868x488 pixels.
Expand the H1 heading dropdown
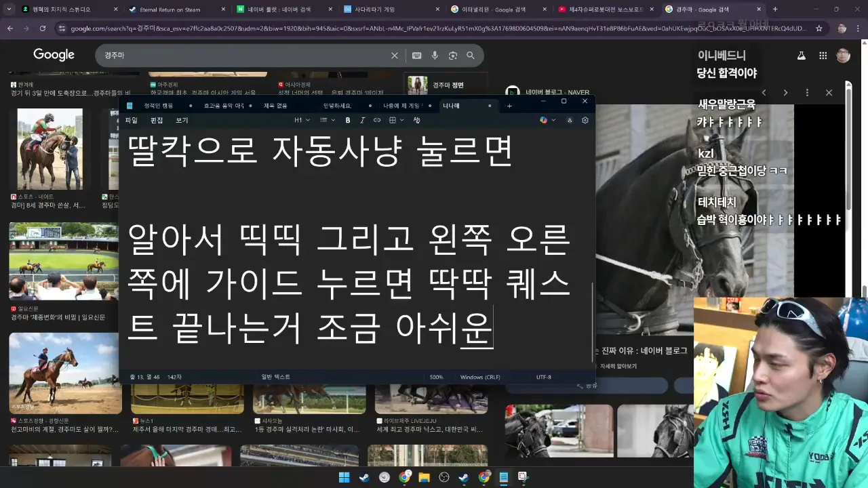pos(302,120)
